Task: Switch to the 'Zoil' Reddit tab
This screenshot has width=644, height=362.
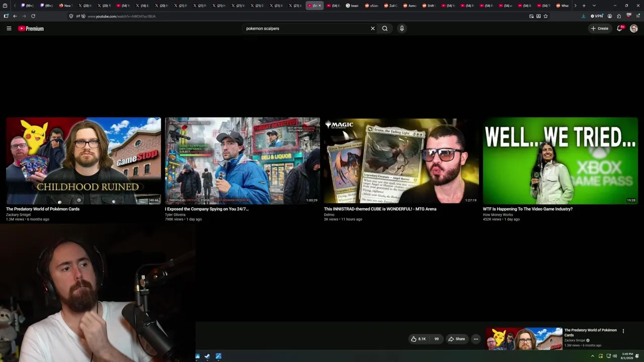Action: (390, 6)
